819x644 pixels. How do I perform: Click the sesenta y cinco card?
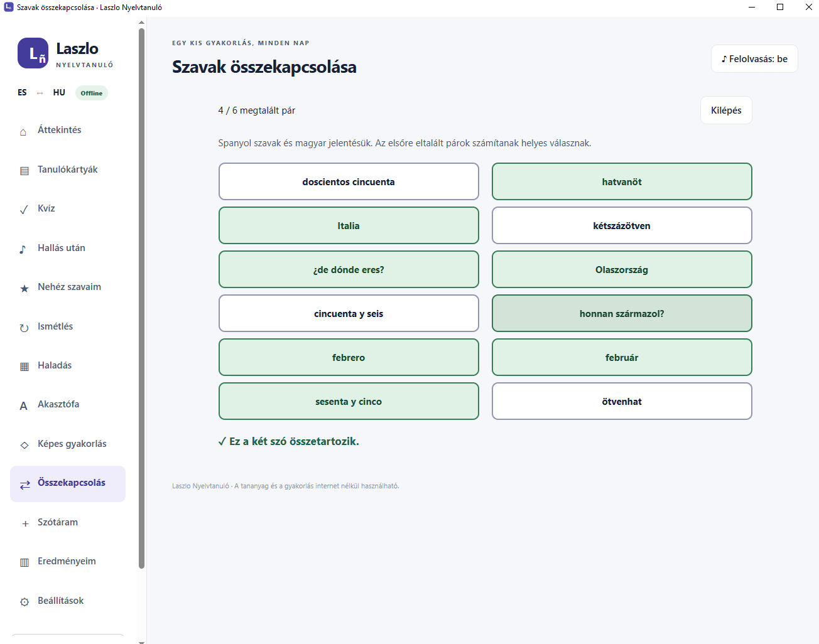[349, 401]
